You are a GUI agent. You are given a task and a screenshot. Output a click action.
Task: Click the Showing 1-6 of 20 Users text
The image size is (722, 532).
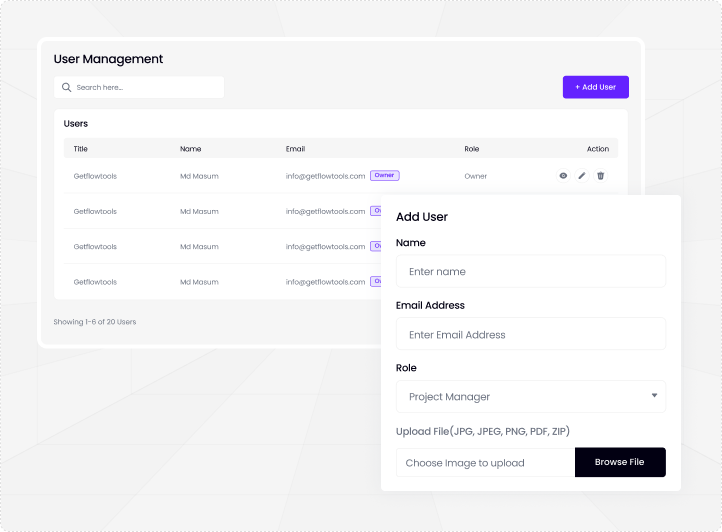click(x=95, y=322)
